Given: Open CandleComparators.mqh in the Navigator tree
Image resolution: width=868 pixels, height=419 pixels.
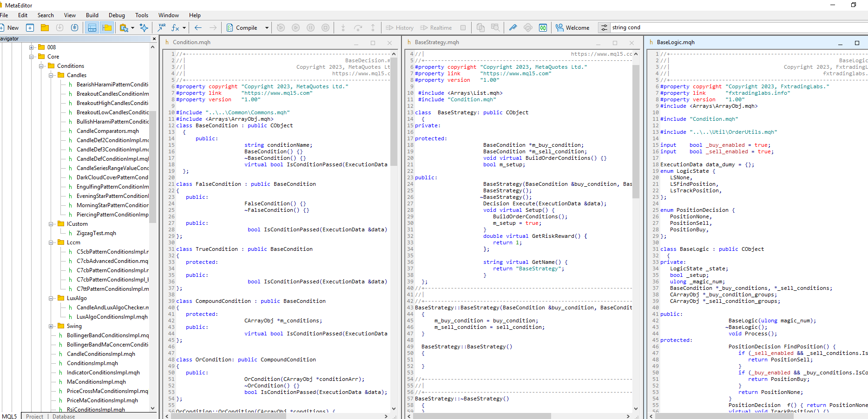Looking at the screenshot, I should 107,131.
